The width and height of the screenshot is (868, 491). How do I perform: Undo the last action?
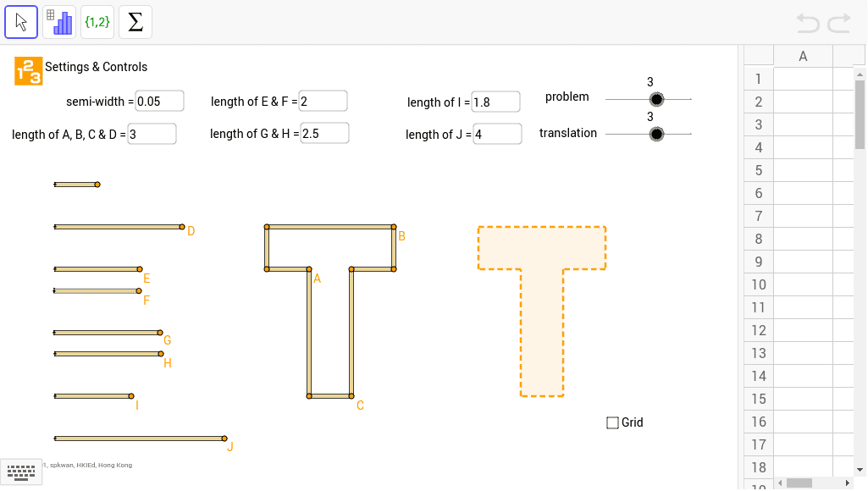click(807, 24)
